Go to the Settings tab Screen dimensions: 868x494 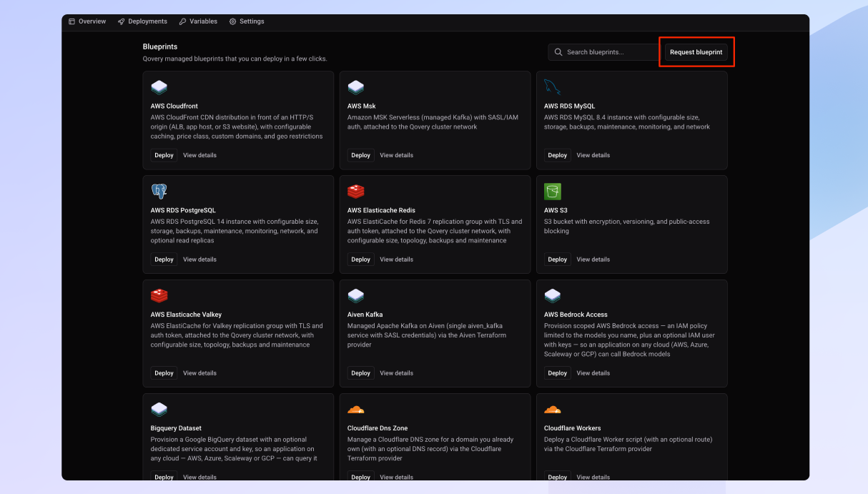pyautogui.click(x=247, y=21)
